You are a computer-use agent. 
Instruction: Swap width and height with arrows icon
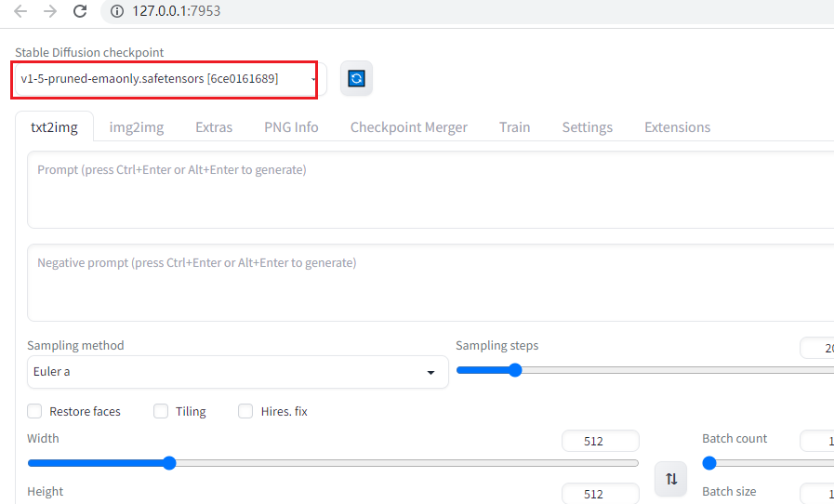671,479
